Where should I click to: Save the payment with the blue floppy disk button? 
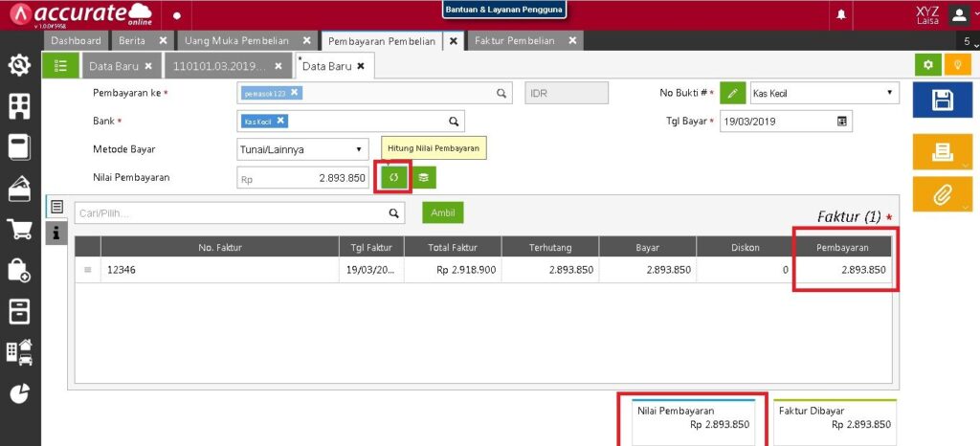pos(942,100)
